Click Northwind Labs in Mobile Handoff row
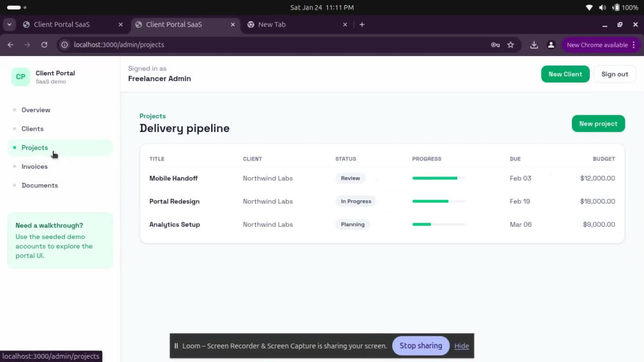The width and height of the screenshot is (644, 362). pyautogui.click(x=268, y=178)
